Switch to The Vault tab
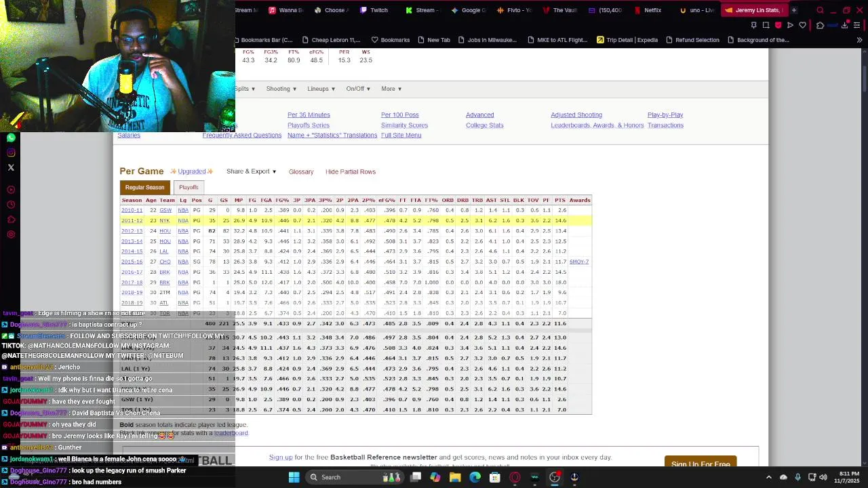Screen dimensions: 868x488 (x=561, y=10)
